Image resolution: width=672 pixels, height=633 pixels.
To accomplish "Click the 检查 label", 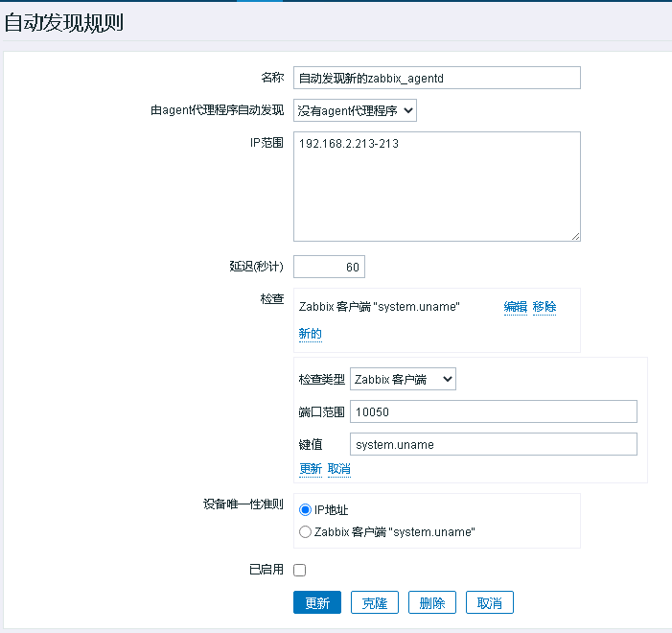I will click(x=272, y=298).
